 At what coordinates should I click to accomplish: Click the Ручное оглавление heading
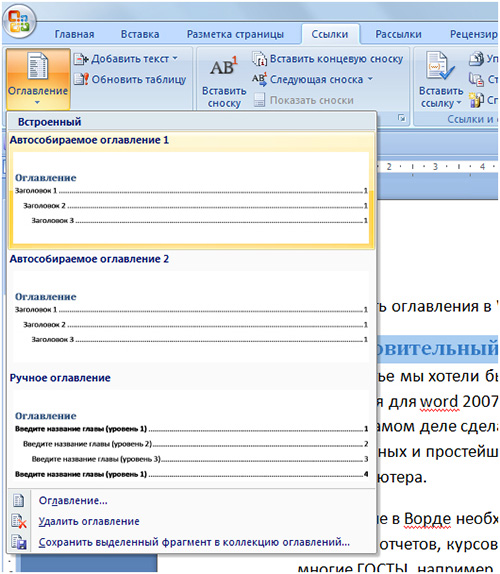(60, 378)
